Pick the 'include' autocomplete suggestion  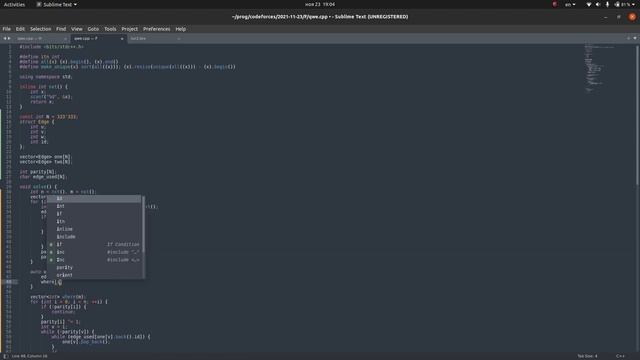click(x=94, y=237)
